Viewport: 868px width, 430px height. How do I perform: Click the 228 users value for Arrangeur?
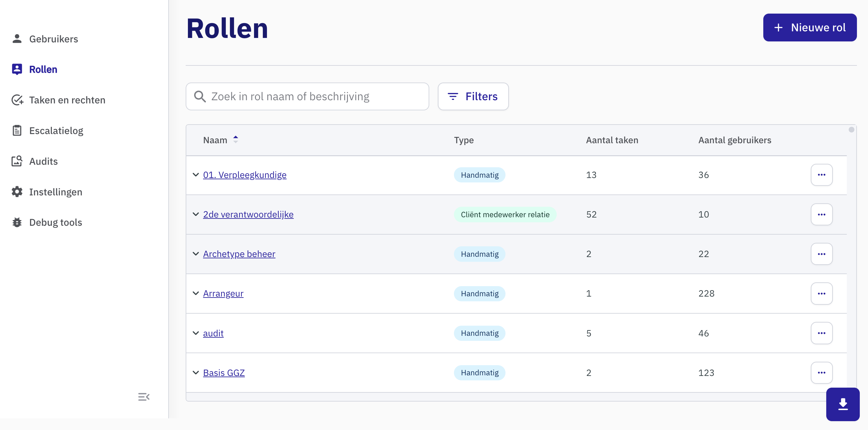pos(706,294)
